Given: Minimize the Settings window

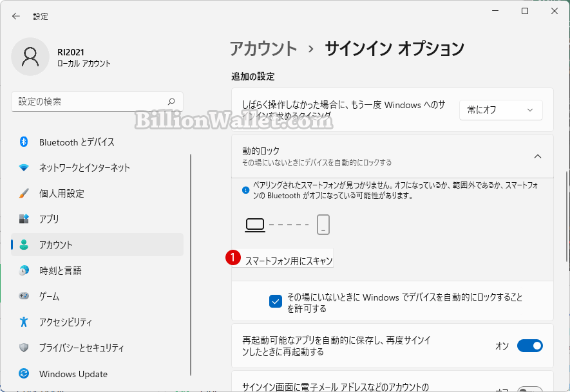Looking at the screenshot, I should pos(495,11).
